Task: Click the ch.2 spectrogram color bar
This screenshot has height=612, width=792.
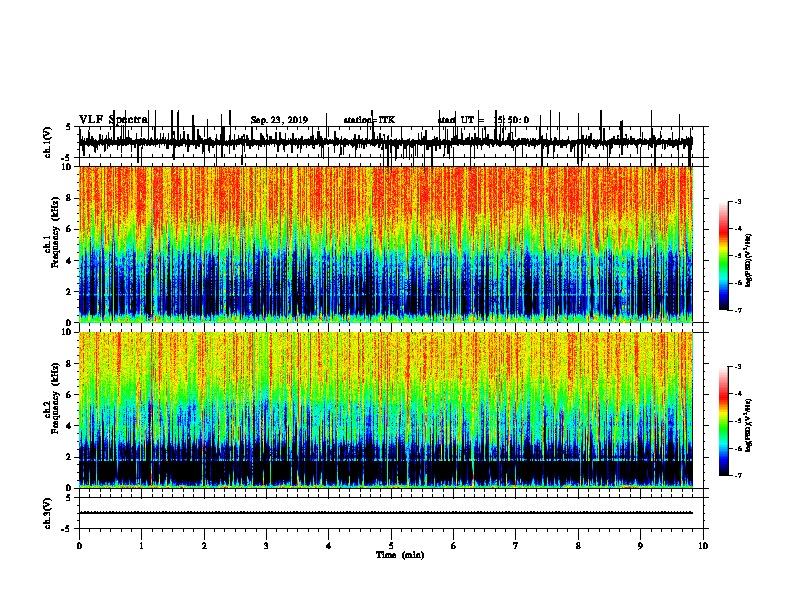Action: click(723, 421)
